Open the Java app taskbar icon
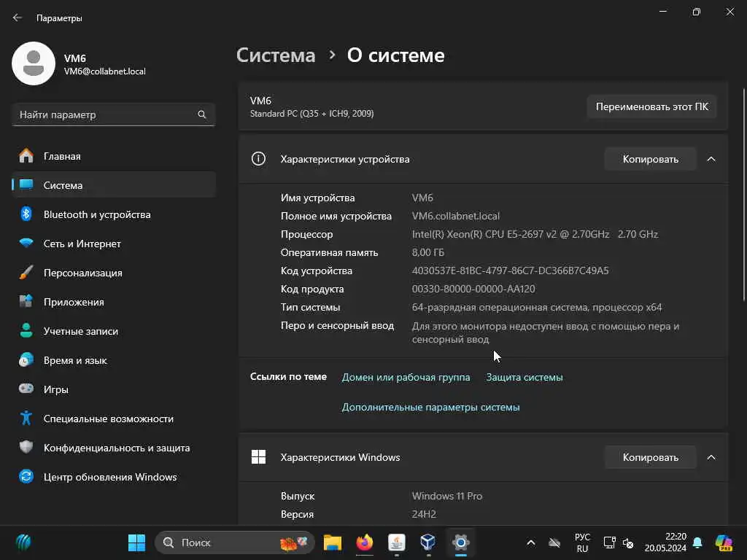Screen dimensions: 747x560 [396, 542]
